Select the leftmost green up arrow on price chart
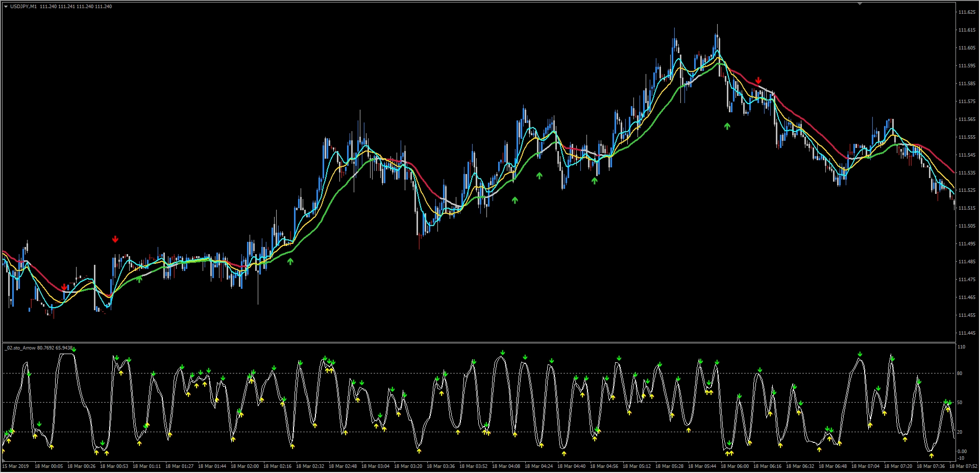Image resolution: width=980 pixels, height=473 pixels. tap(139, 279)
